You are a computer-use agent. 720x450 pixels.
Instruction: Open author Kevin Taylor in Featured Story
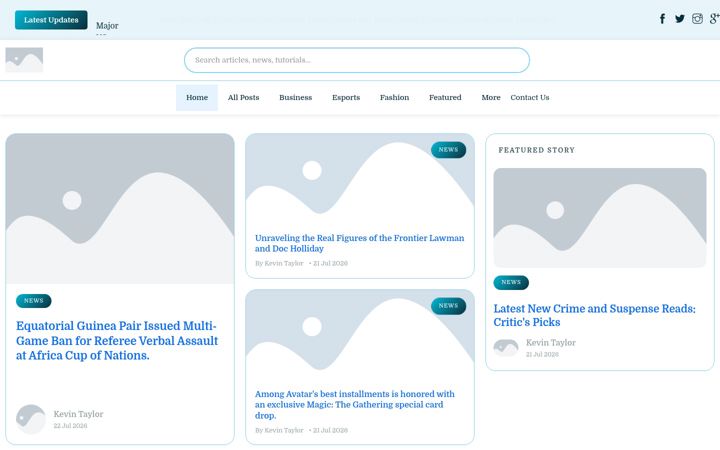[x=551, y=343]
